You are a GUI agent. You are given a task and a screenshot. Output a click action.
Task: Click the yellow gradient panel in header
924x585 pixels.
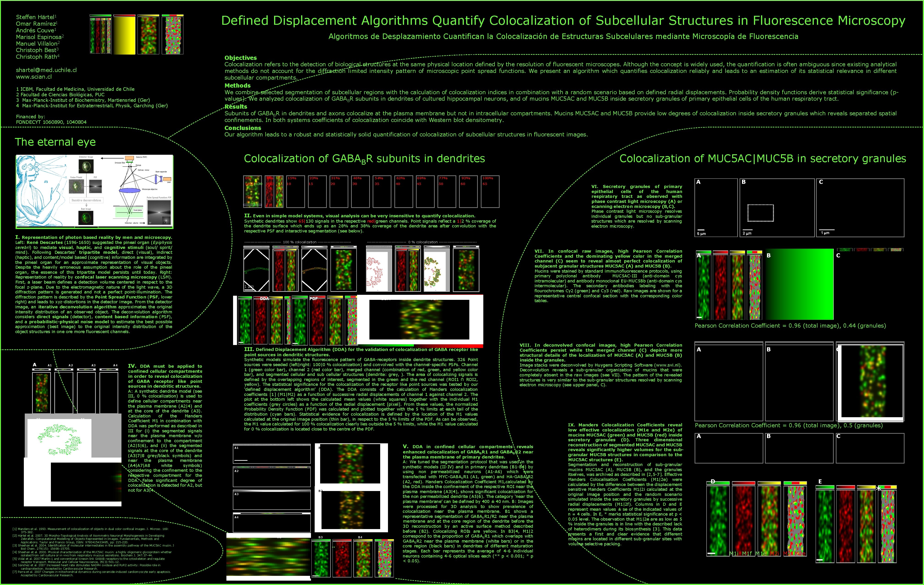[x=124, y=35]
